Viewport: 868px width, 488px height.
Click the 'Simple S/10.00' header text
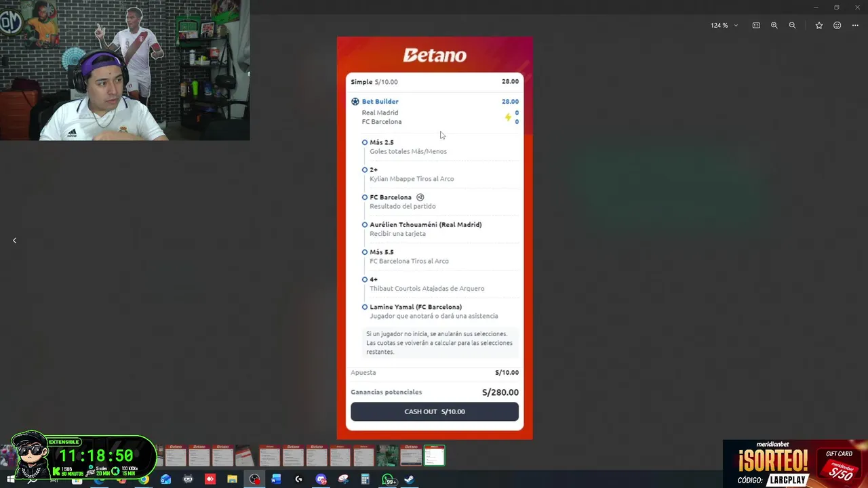374,82
